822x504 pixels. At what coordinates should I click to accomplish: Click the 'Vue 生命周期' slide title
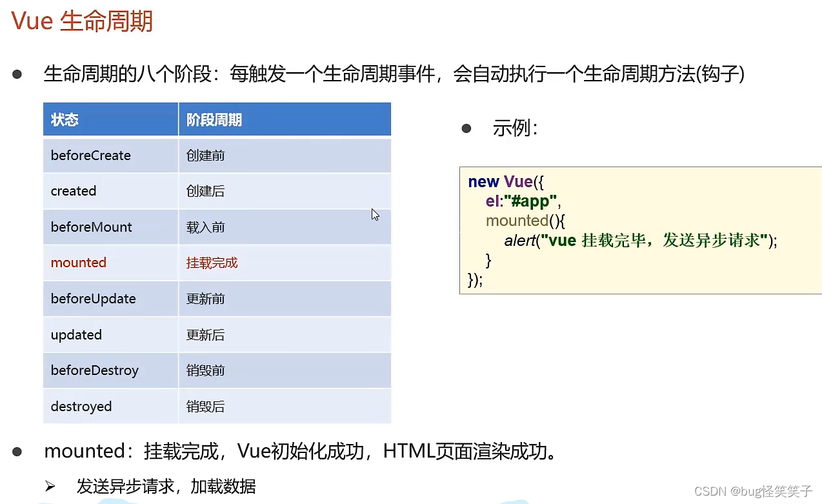click(83, 21)
